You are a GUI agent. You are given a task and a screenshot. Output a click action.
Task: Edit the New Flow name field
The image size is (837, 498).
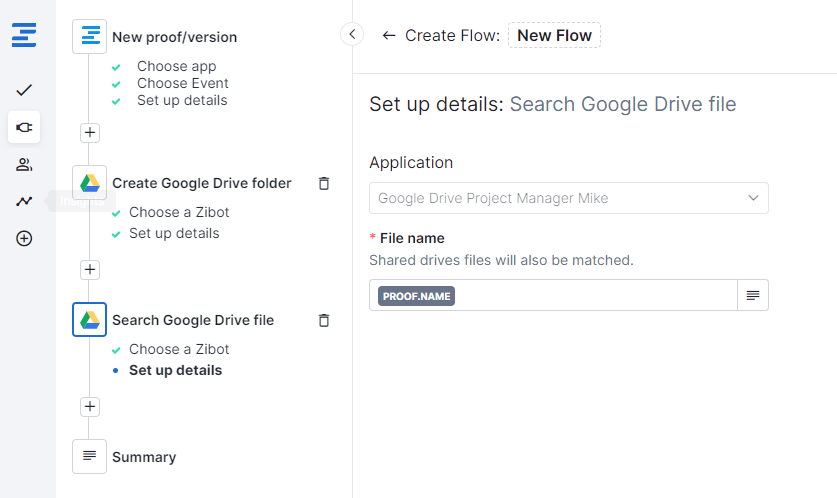pos(554,36)
